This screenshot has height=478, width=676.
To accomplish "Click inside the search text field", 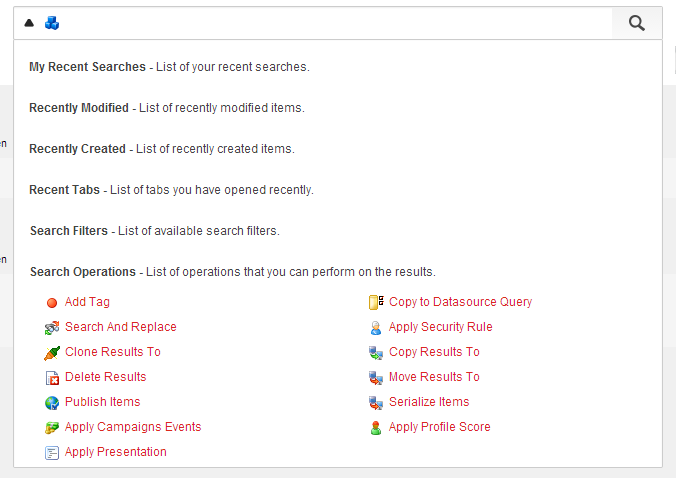I will coord(336,23).
